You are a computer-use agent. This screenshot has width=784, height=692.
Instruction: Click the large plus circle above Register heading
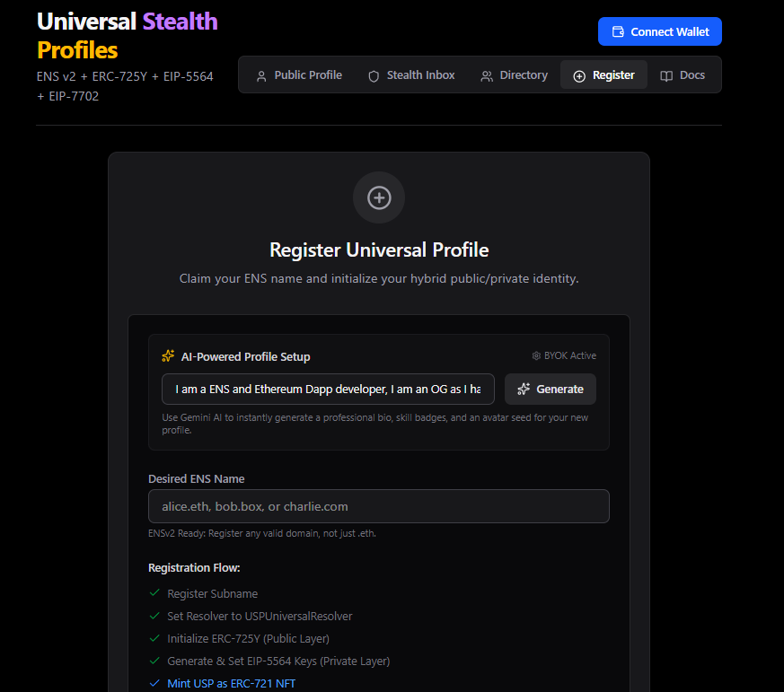(379, 197)
